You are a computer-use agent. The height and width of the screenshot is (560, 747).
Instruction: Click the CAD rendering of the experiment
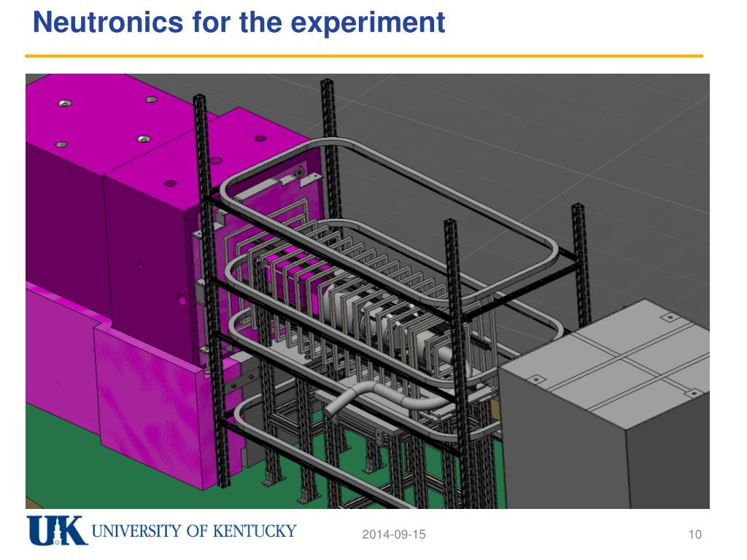[368, 291]
